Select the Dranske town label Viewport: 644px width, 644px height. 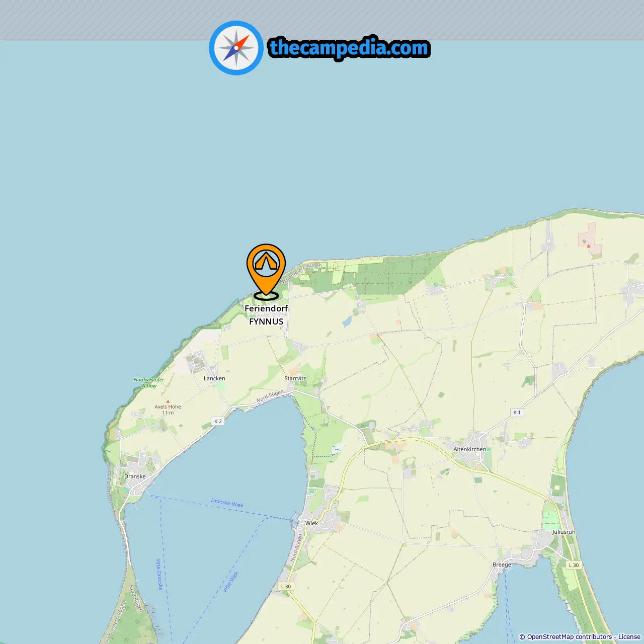135,476
